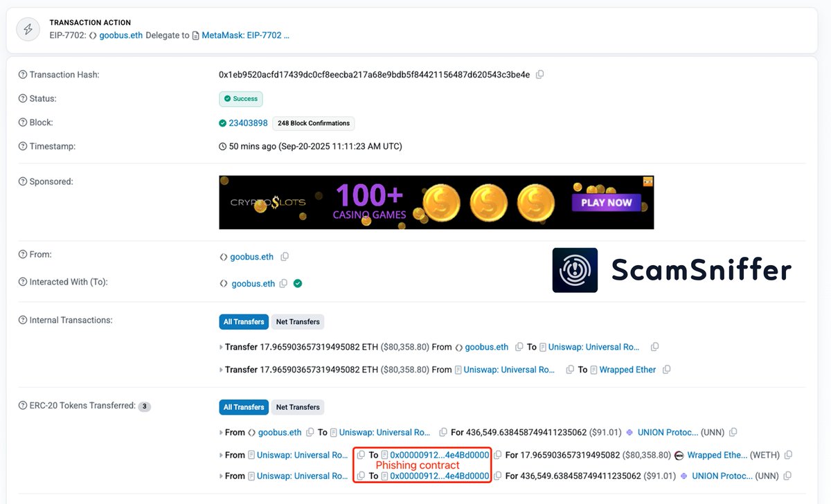Copy the highlighted phishing contract address
Screen dimensions: 831x504
click(497, 455)
